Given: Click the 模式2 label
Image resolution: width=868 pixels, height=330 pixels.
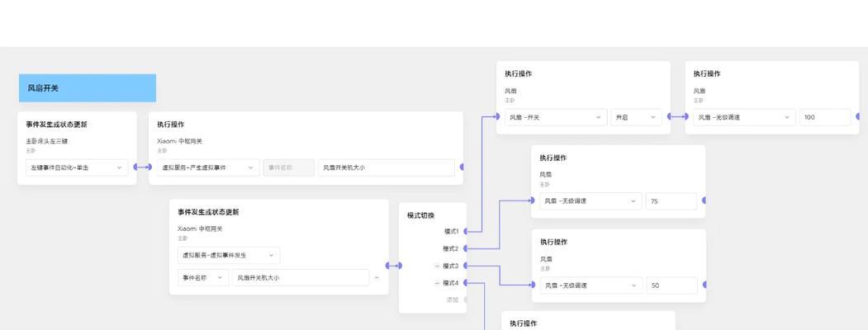Looking at the screenshot, I should click(x=451, y=249).
